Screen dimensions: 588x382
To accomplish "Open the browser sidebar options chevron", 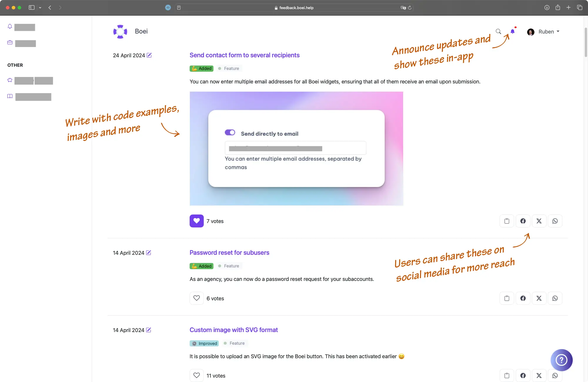I will click(40, 8).
